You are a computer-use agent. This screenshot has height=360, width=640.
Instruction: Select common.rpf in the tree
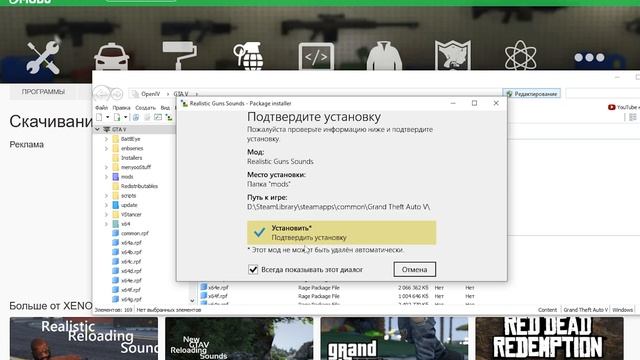point(135,233)
